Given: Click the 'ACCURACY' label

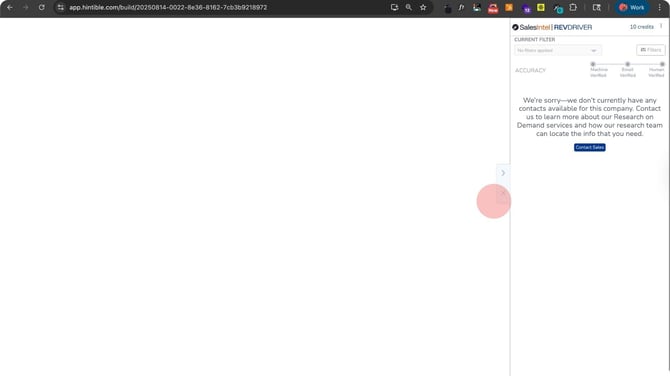Looking at the screenshot, I should [x=530, y=70].
